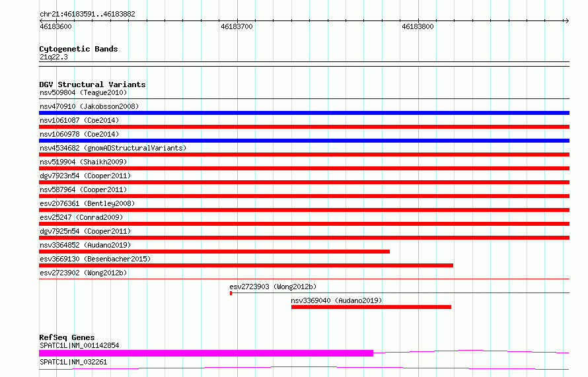
Task: Click the 46183600 ruler tick label
Action: click(x=55, y=26)
